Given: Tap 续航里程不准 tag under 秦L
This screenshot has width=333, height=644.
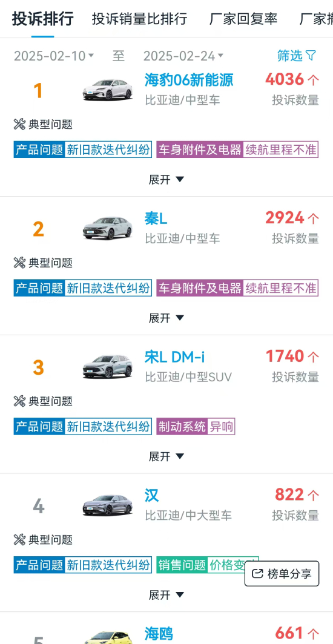Looking at the screenshot, I should (281, 288).
